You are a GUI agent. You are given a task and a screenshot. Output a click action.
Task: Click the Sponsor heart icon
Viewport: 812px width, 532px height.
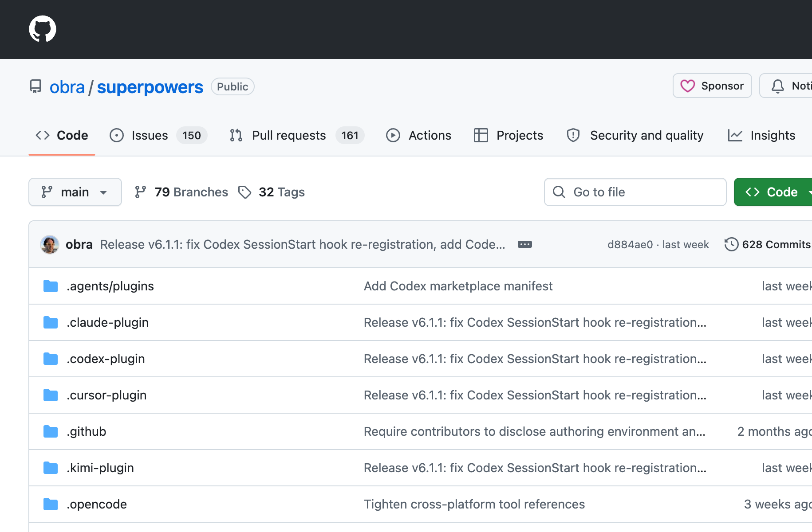[688, 86]
